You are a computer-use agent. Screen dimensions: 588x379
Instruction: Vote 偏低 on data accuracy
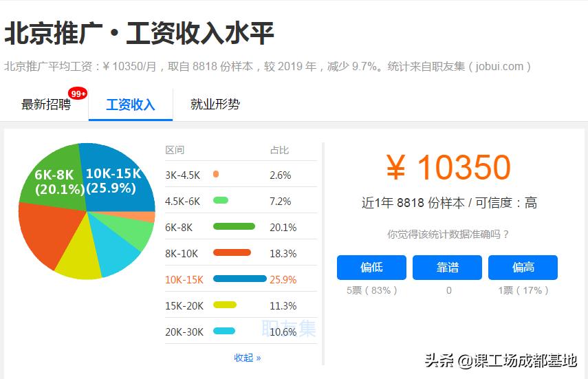pos(371,267)
